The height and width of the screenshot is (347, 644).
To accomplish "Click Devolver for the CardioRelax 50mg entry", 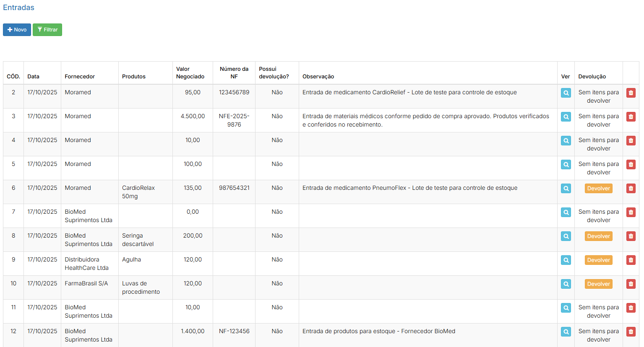I will (598, 189).
